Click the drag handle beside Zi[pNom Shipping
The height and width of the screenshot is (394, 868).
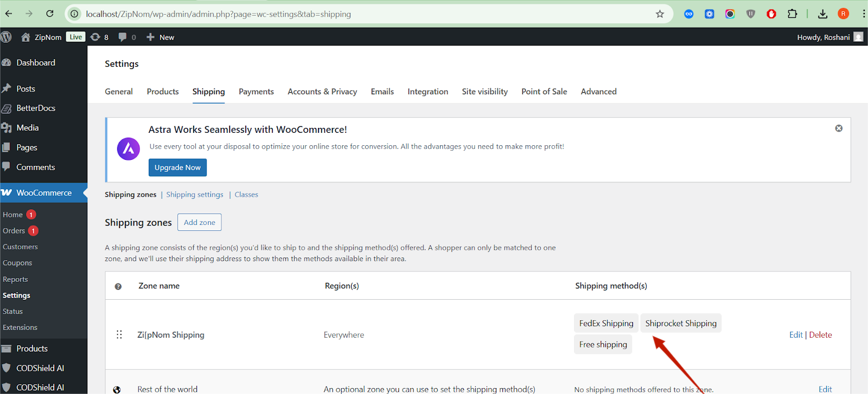pos(119,335)
